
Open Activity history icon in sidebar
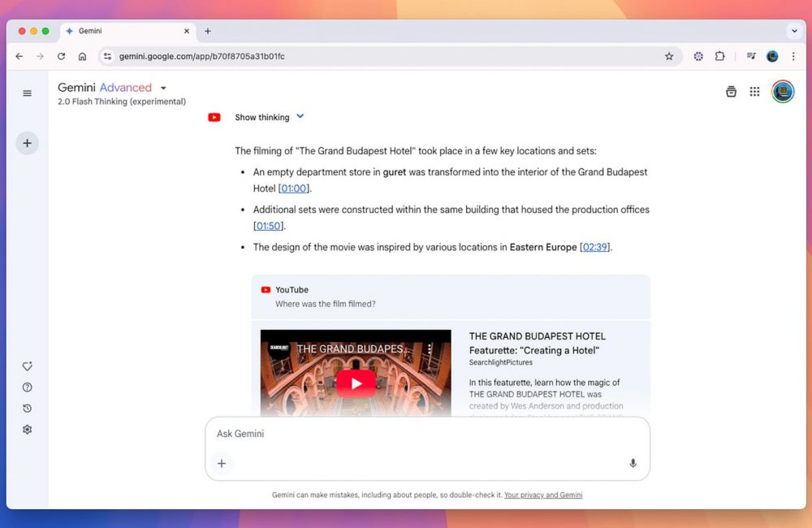pyautogui.click(x=27, y=409)
